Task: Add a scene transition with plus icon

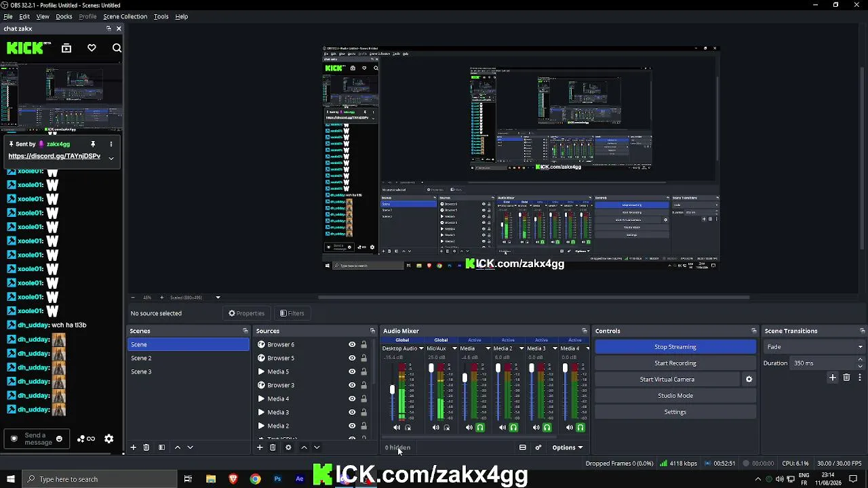Action: (833, 378)
